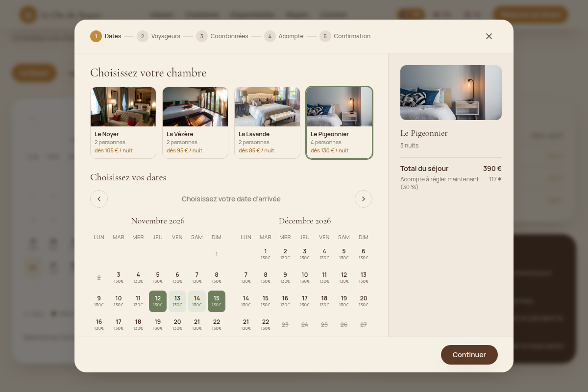This screenshot has height=392, width=588.
Task: Select the Le Pigeonnier room card
Action: (x=339, y=123)
